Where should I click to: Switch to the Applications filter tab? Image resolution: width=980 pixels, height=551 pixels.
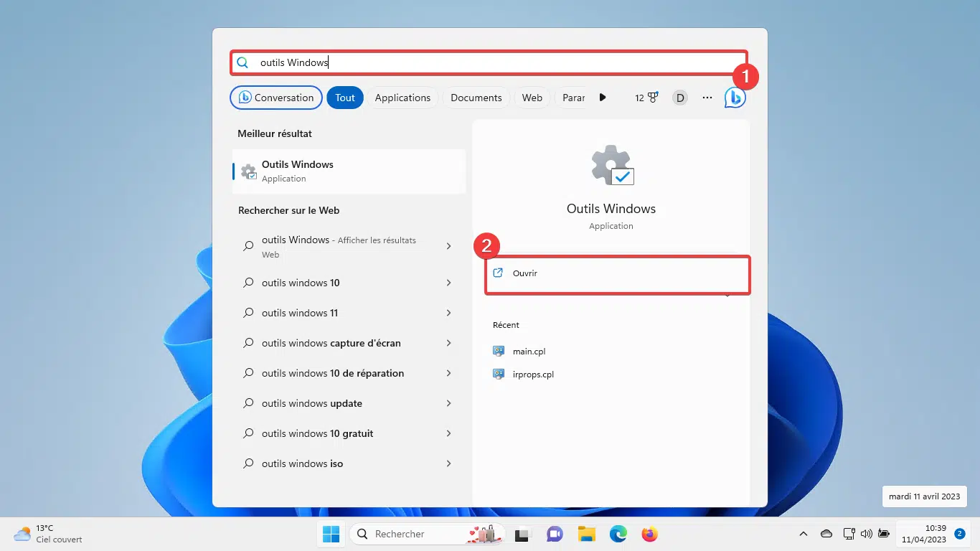point(402,98)
